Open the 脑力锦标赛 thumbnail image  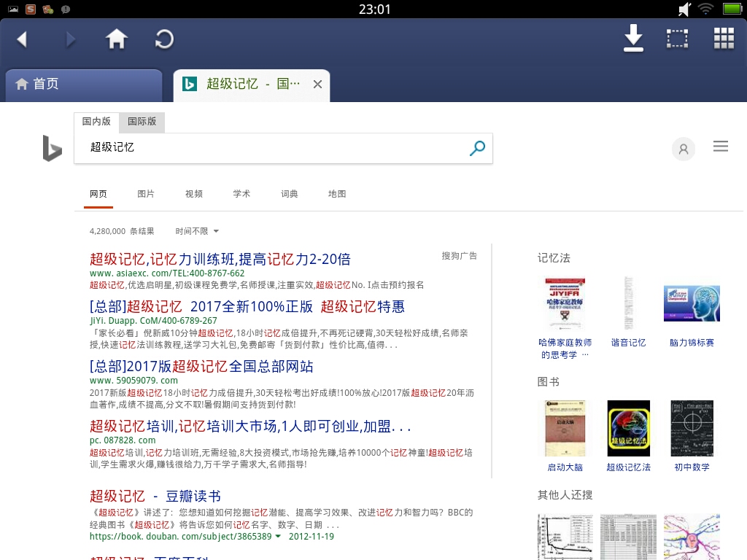[x=692, y=303]
